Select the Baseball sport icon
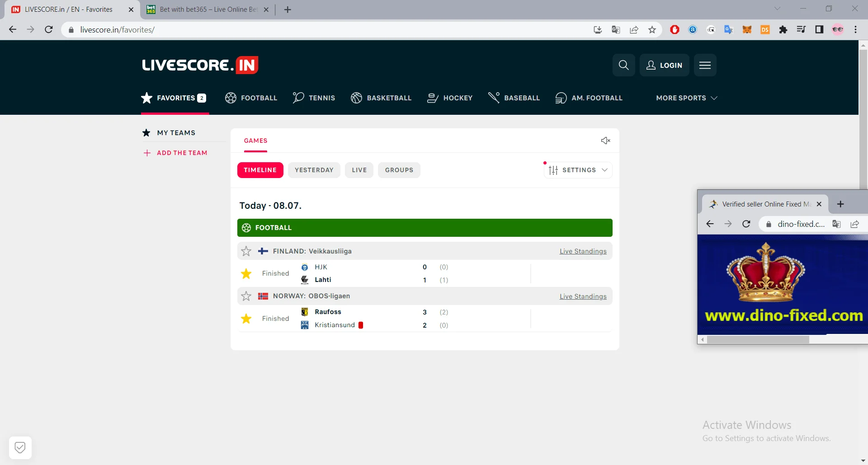Image resolution: width=868 pixels, height=465 pixels. [x=494, y=98]
